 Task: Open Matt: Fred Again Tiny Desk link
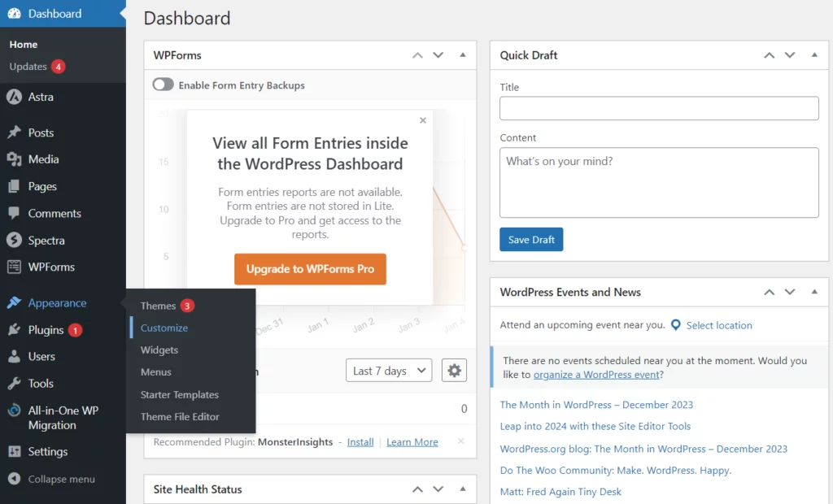click(x=560, y=492)
